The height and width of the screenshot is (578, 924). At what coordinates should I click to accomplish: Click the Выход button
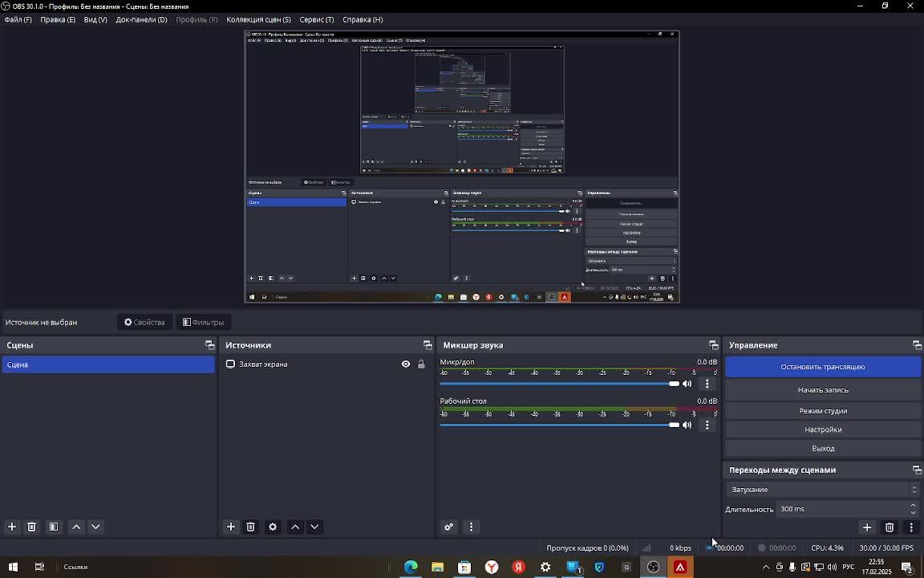(x=823, y=448)
